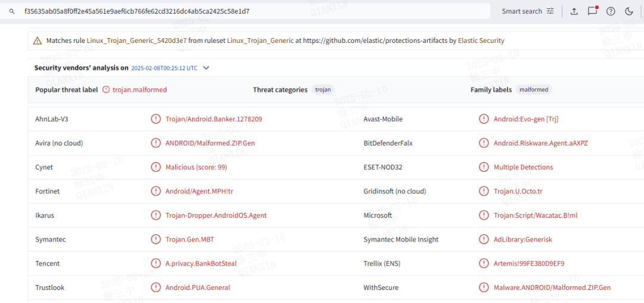Click the AhnLab-V3 detection alert icon
This screenshot has width=644, height=303.
pyautogui.click(x=156, y=119)
